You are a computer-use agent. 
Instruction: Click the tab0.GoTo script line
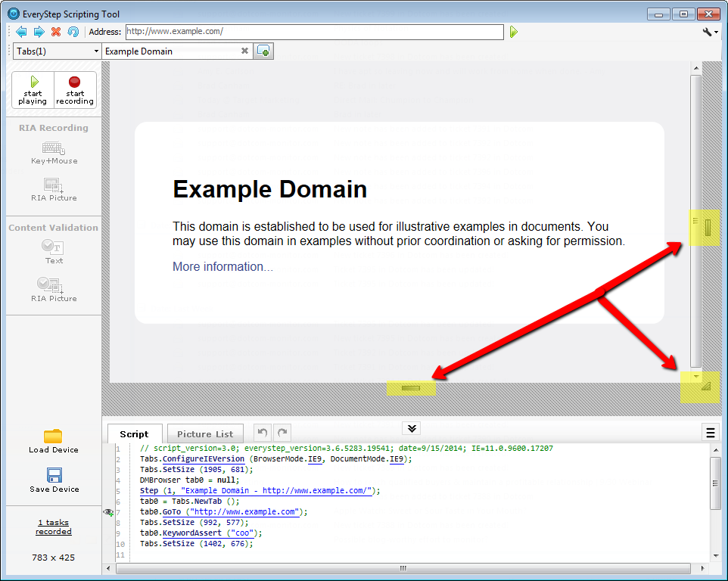pyautogui.click(x=224, y=512)
